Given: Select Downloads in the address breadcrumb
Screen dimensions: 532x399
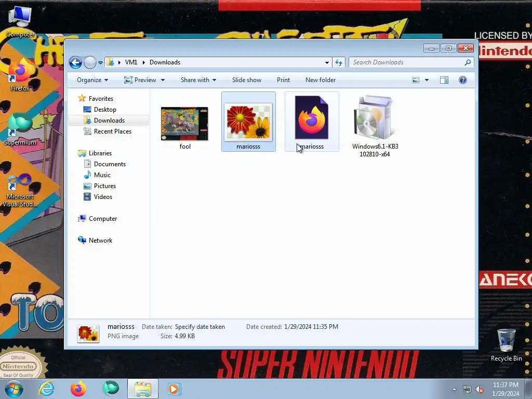Looking at the screenshot, I should click(165, 62).
